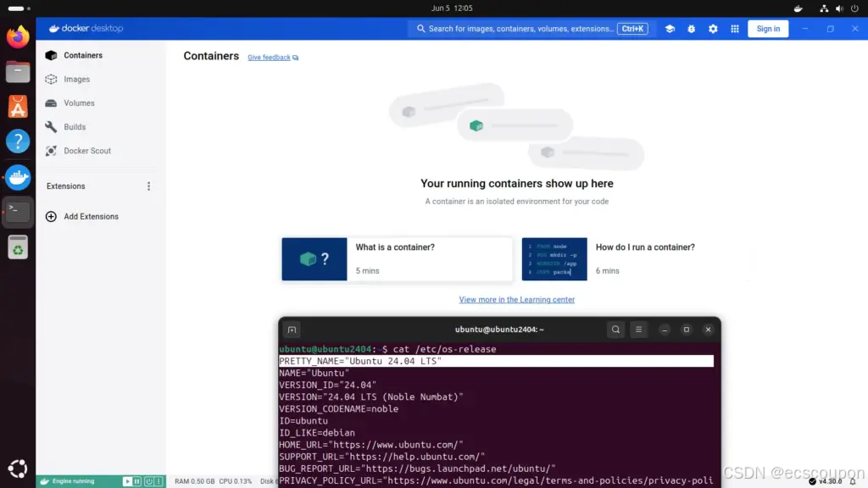The height and width of the screenshot is (488, 868).
Task: Open search in the terminal window
Action: 615,330
